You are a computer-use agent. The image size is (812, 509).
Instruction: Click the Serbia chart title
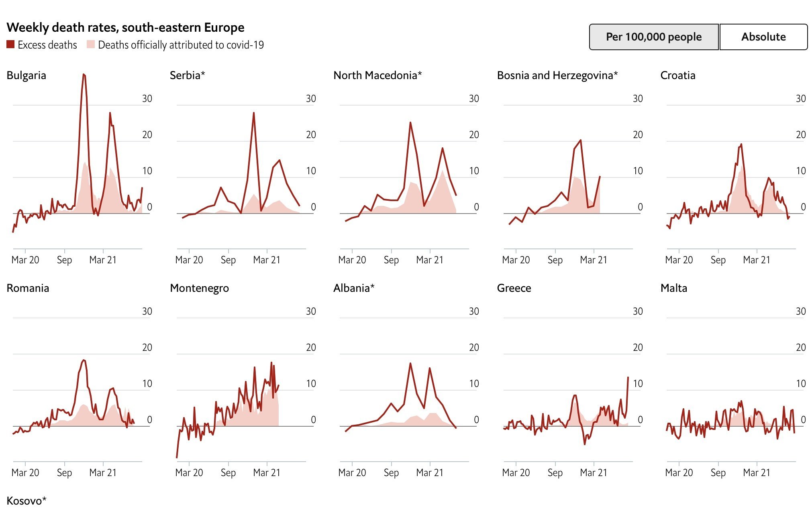tap(187, 75)
